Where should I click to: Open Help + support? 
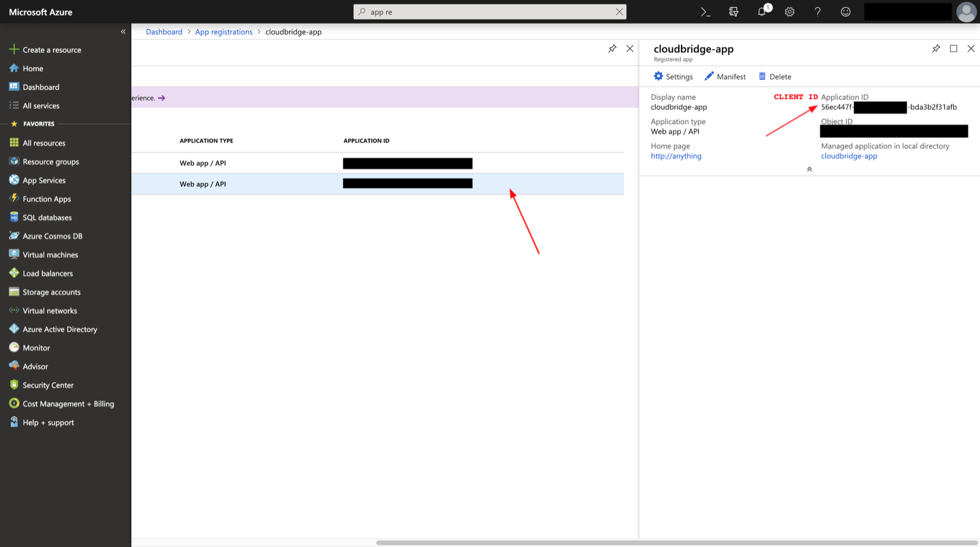41,423
